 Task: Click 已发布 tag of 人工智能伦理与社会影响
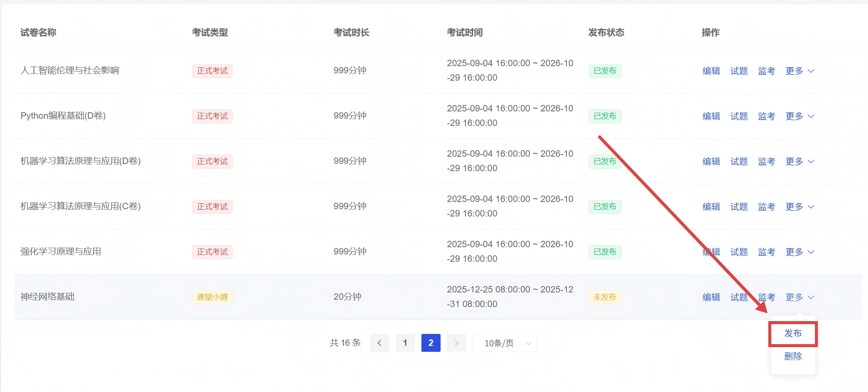(x=605, y=71)
